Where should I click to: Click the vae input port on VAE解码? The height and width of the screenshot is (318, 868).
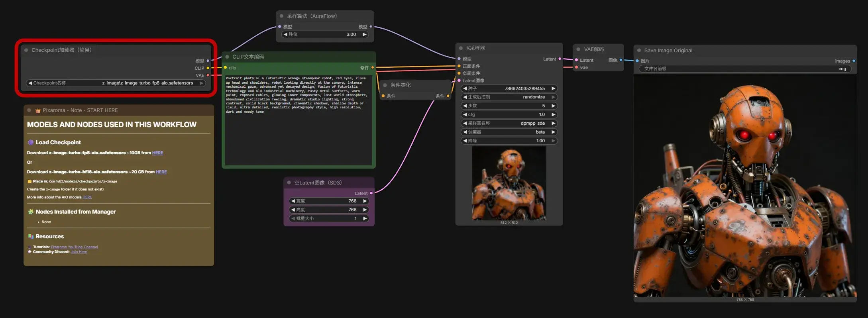click(x=576, y=67)
